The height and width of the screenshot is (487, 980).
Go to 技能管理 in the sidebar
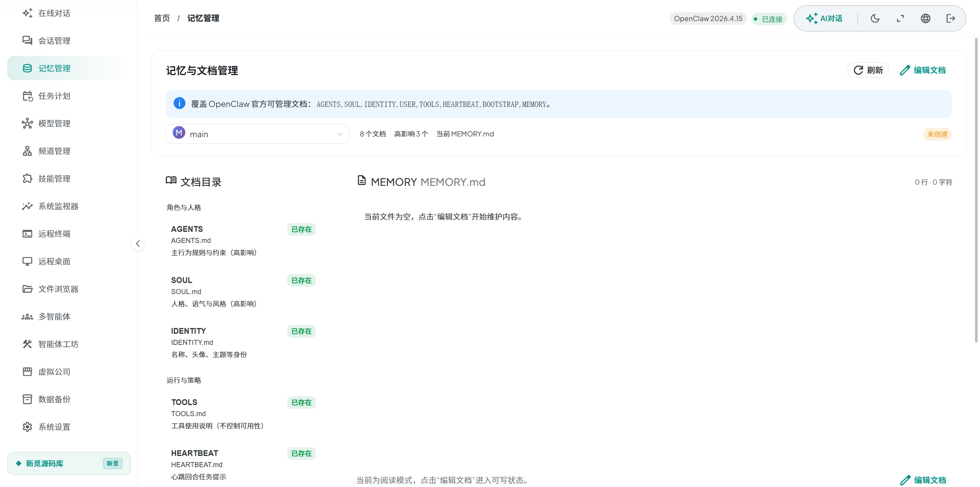click(x=54, y=179)
